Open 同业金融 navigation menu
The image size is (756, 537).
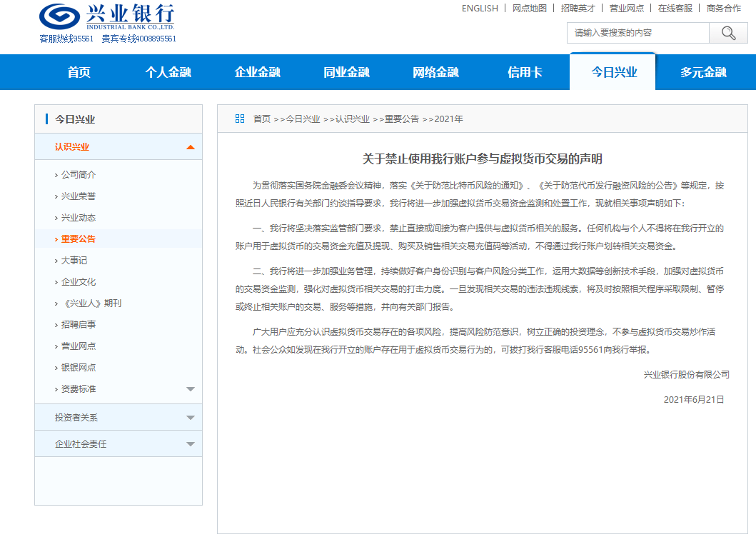coord(347,72)
